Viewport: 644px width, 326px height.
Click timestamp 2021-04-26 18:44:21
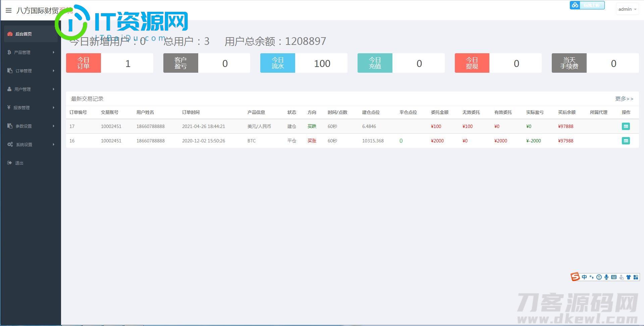(204, 126)
